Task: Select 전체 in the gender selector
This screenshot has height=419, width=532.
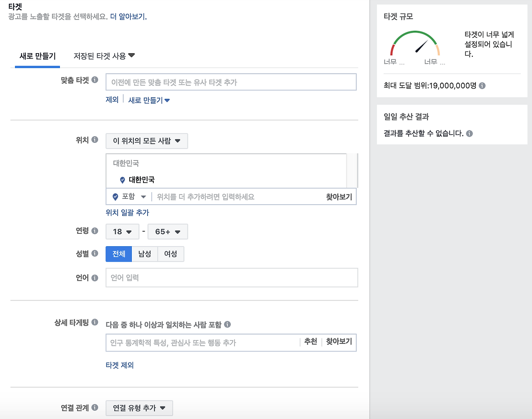Action: pos(118,254)
